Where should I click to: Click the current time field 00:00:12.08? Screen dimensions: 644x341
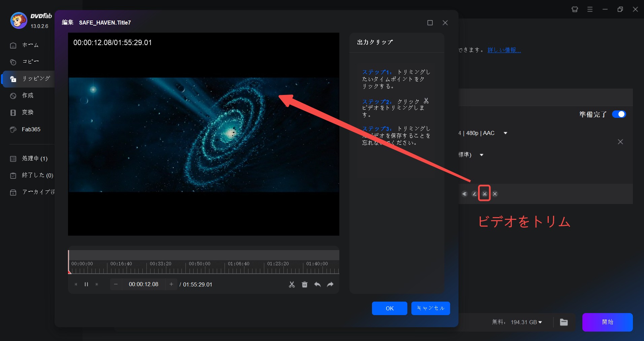tap(143, 284)
